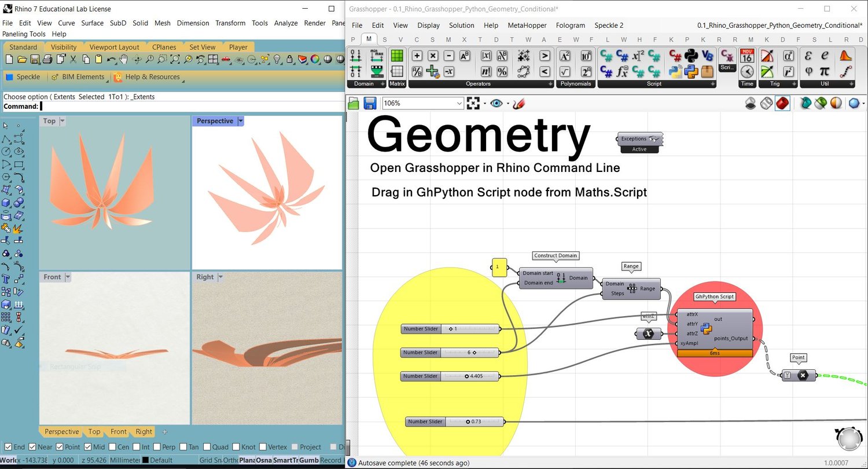This screenshot has width=868, height=469.
Task: Uncheck the End osnap checkbox
Action: [x=8, y=447]
